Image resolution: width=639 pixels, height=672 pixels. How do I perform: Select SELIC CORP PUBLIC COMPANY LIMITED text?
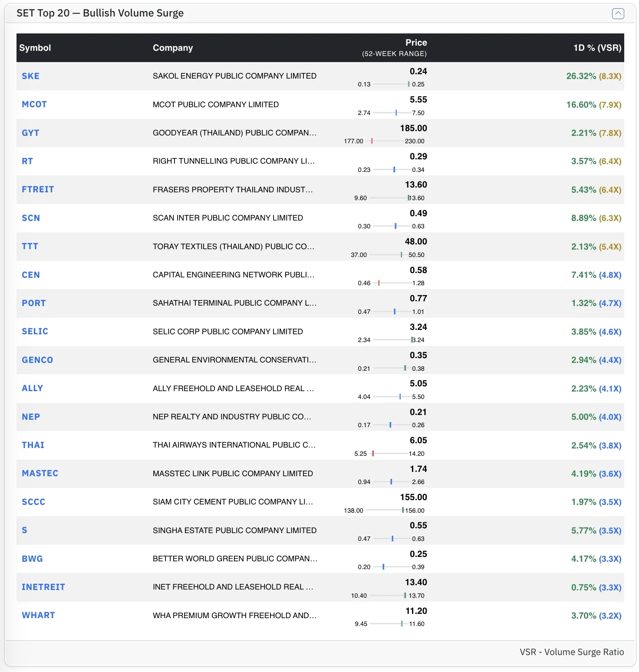click(228, 332)
